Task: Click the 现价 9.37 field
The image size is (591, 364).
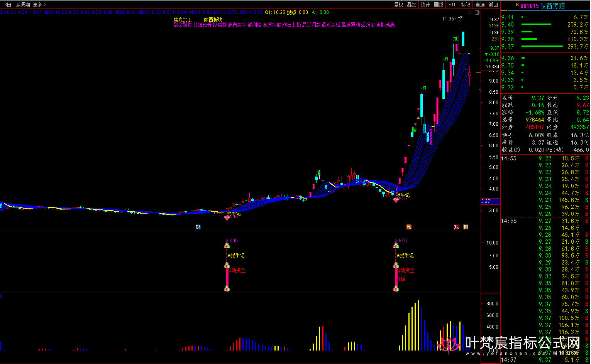Action: click(523, 98)
